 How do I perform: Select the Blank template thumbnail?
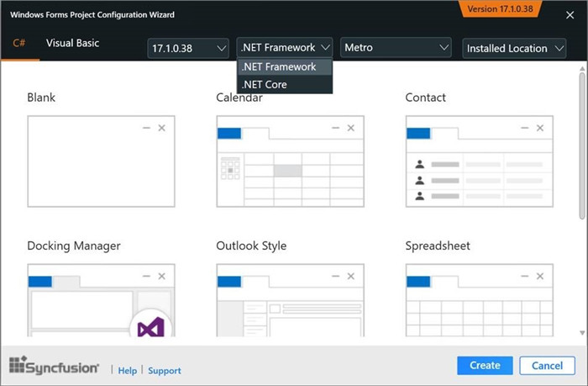pos(101,161)
